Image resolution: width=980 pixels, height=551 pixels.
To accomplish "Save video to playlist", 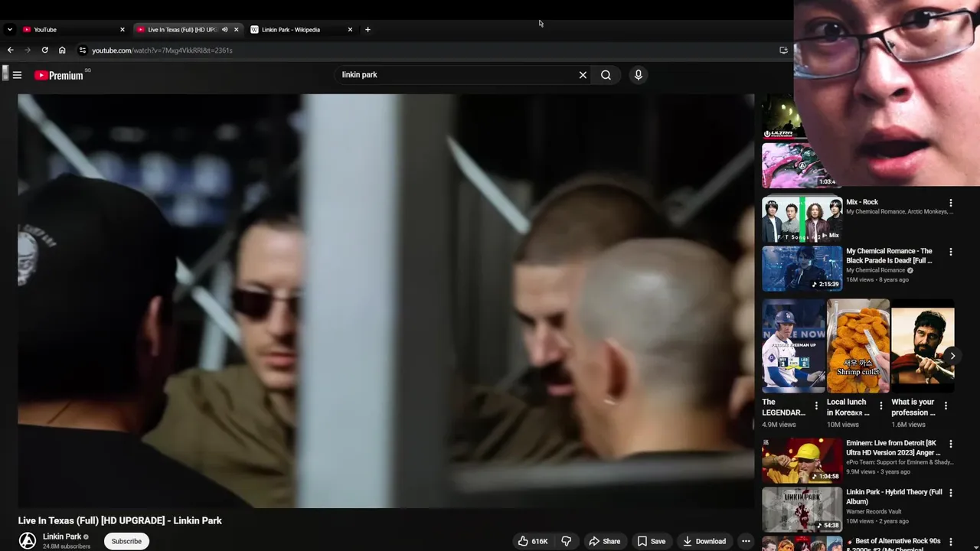I will [x=652, y=541].
